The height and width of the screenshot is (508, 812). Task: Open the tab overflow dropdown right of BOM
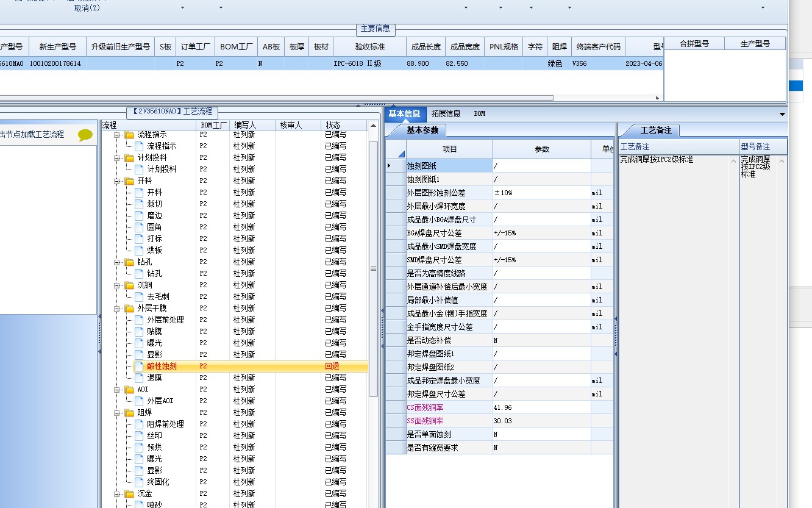click(x=782, y=114)
